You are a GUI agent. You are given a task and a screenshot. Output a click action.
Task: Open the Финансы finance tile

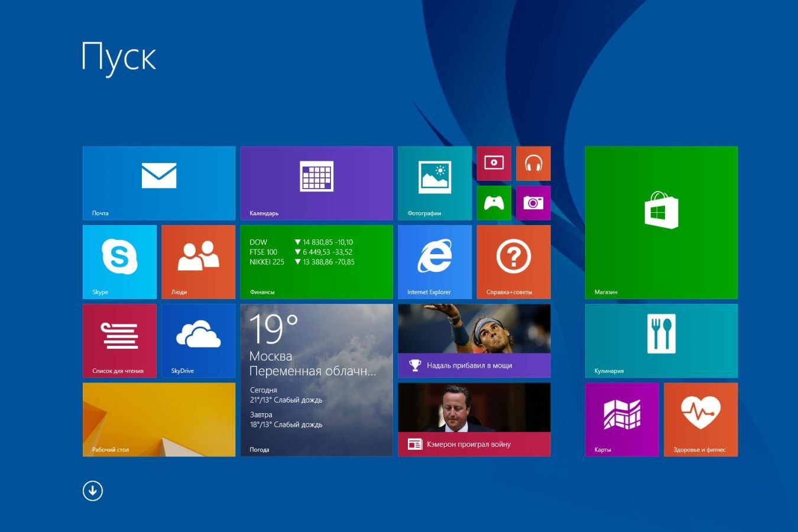[317, 262]
